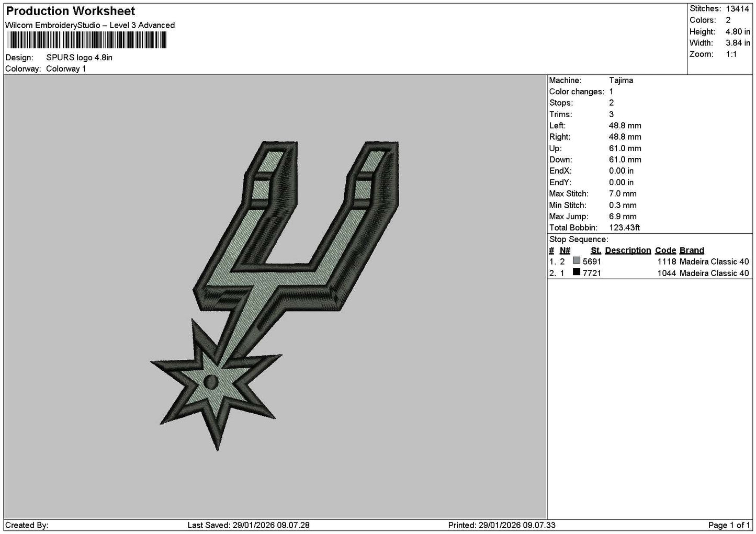Click the Colorway 1 value
The width and height of the screenshot is (756, 534).
coord(66,69)
